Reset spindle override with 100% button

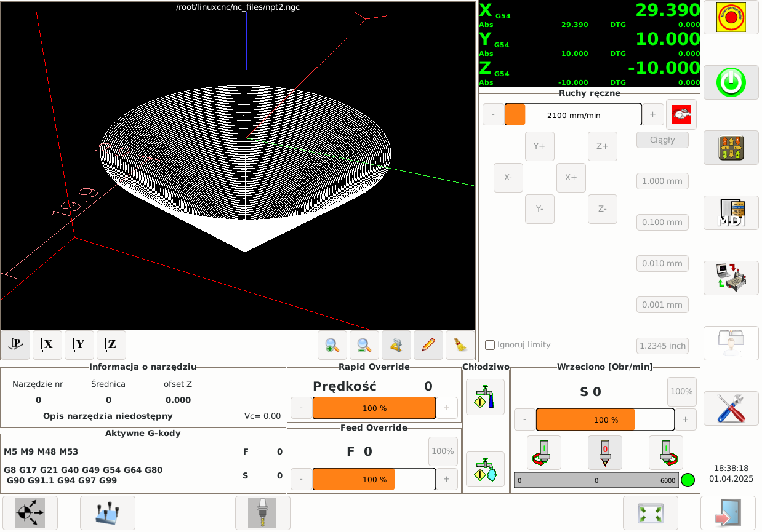tap(682, 392)
